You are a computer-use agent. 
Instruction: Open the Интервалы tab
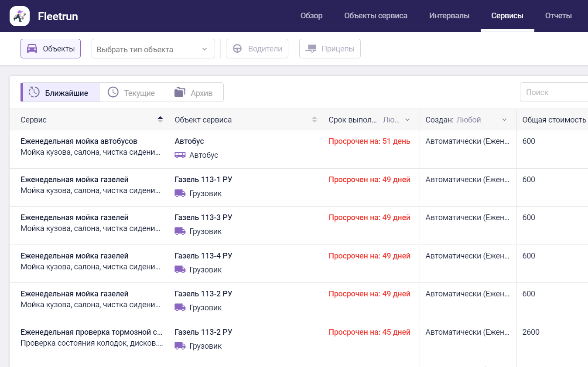(449, 16)
